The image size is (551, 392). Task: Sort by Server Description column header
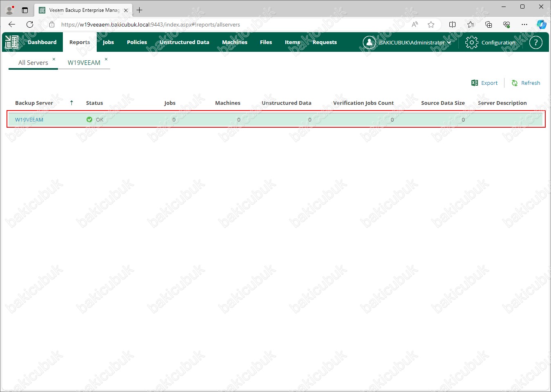click(502, 103)
